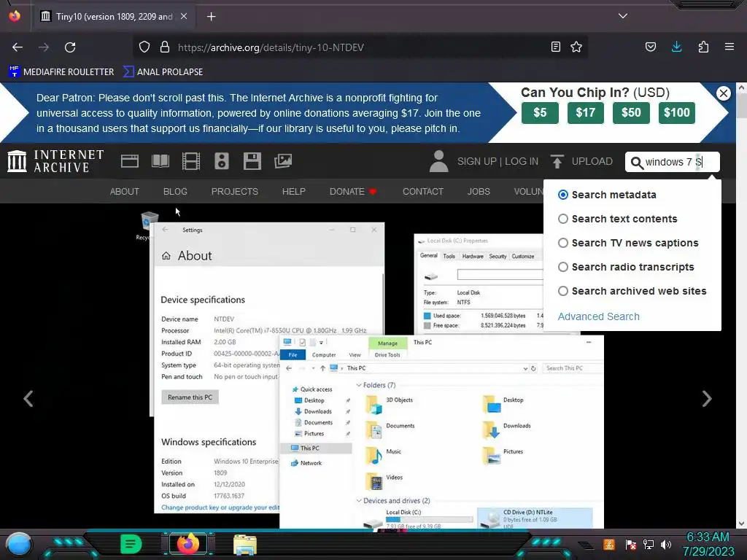The height and width of the screenshot is (560, 747).
Task: Open tracking protection shield icon
Action: [144, 47]
